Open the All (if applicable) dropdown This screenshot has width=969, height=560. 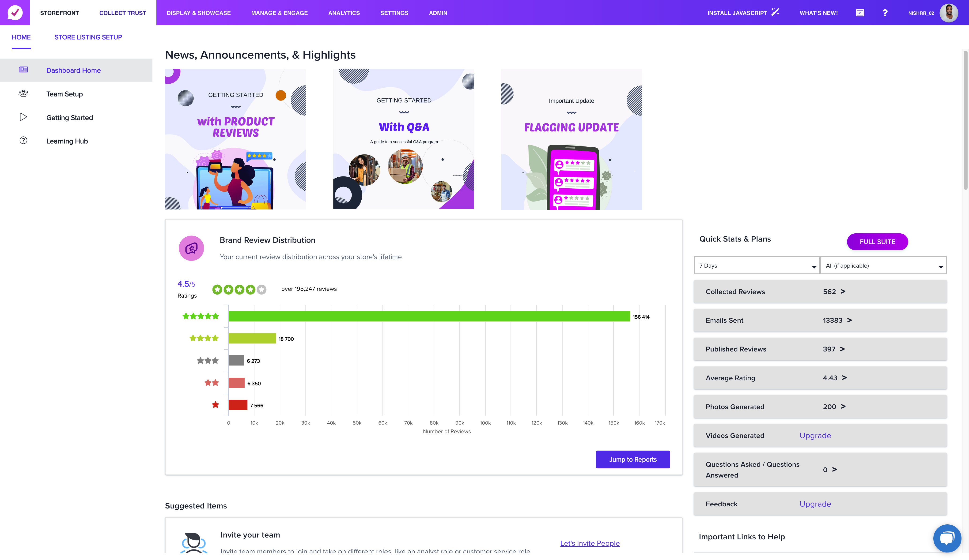point(883,265)
